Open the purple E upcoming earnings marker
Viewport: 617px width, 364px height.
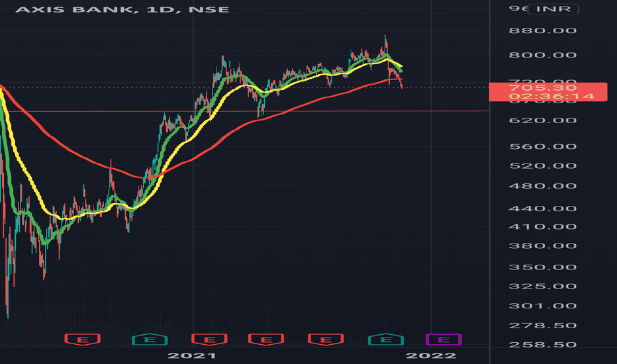[x=444, y=340]
